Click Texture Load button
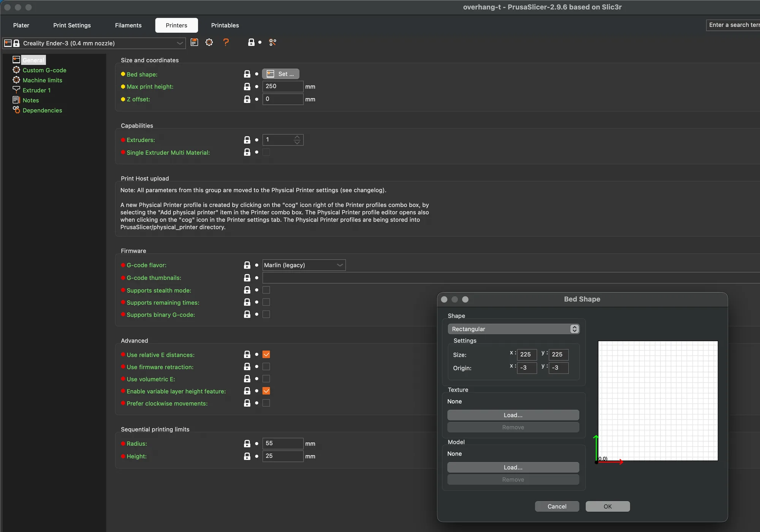The width and height of the screenshot is (760, 532). point(513,415)
